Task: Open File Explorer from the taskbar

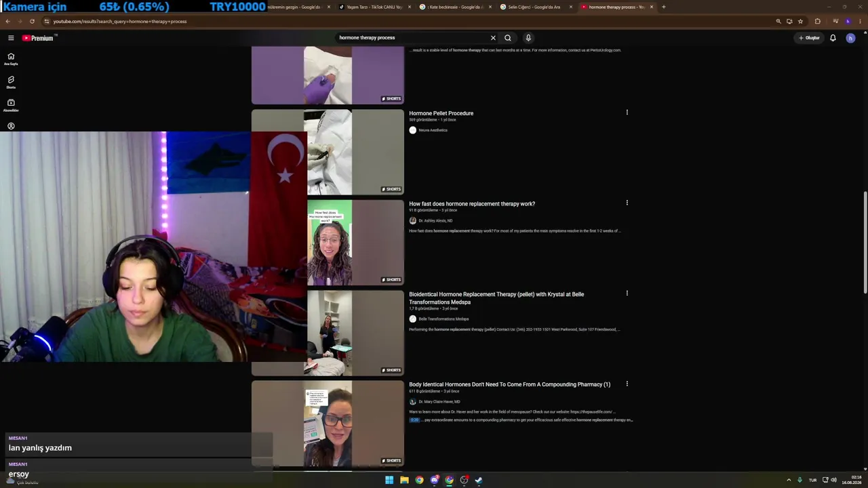Action: pos(404,480)
